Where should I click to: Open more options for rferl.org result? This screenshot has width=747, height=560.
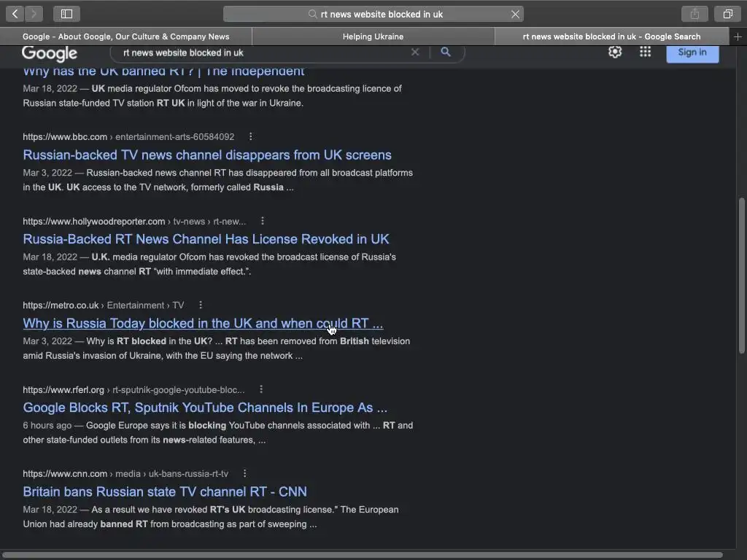pyautogui.click(x=261, y=389)
